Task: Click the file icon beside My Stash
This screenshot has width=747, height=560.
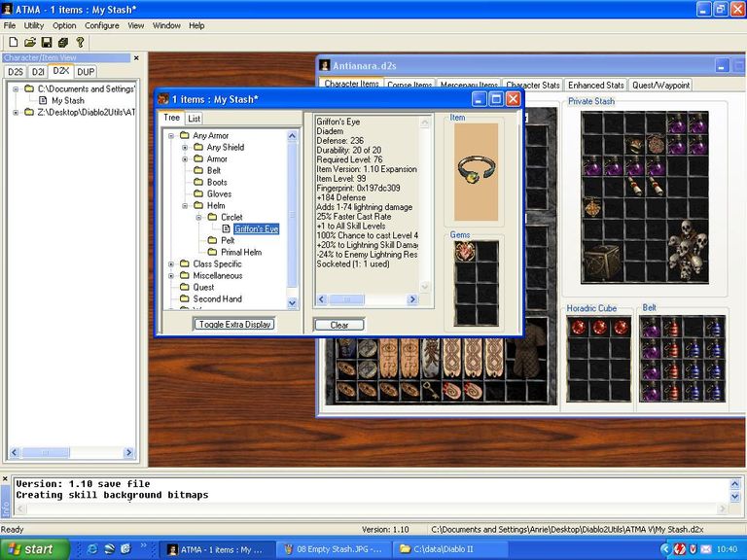Action: coord(43,100)
